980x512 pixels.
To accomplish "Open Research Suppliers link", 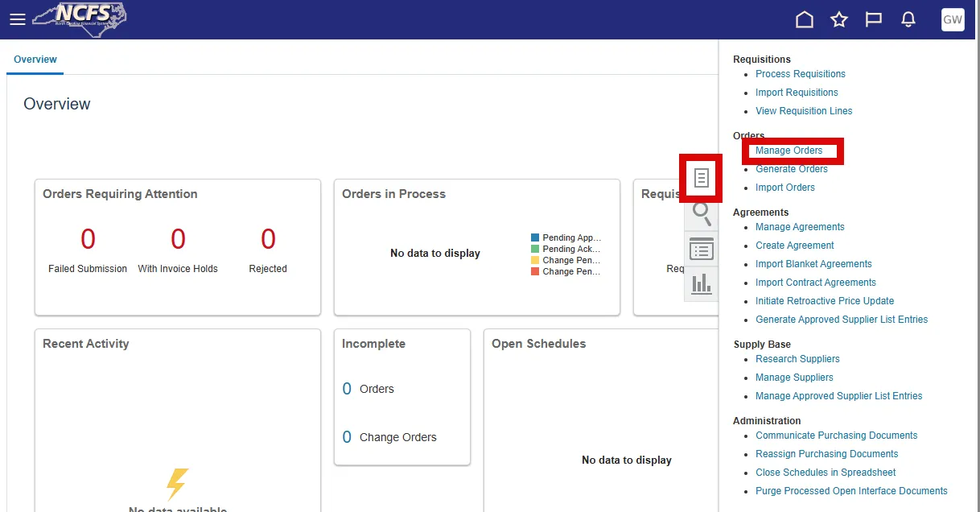I will tap(797, 359).
